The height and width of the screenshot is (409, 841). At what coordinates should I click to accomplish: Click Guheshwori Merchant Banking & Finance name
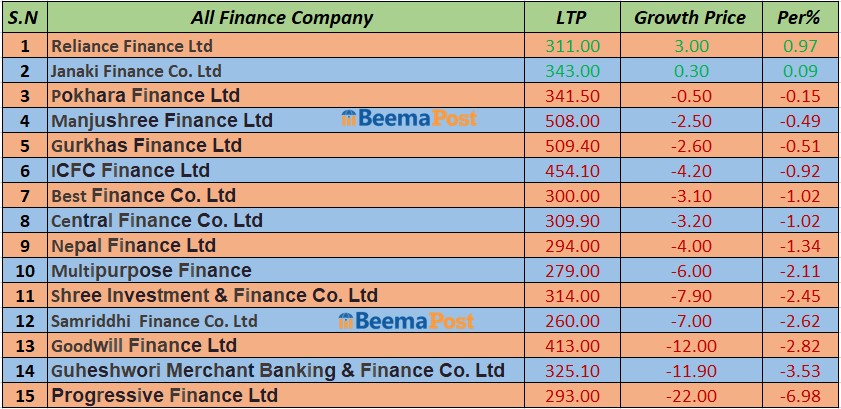click(278, 371)
